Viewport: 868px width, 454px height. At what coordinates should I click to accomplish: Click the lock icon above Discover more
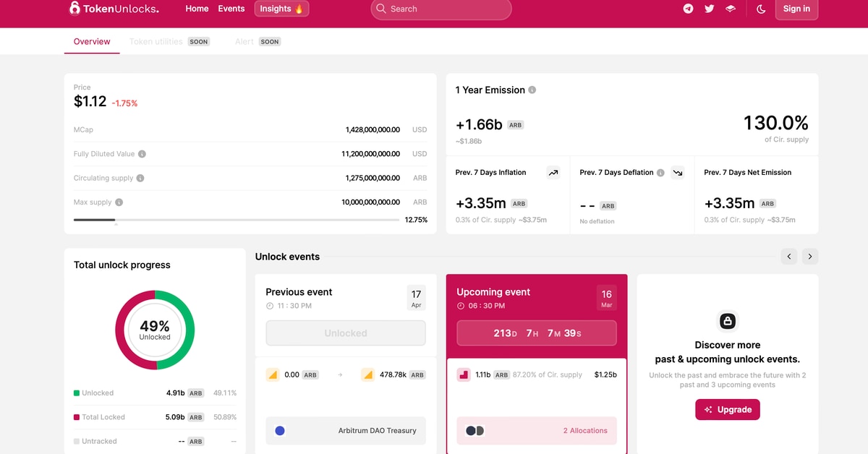pyautogui.click(x=728, y=321)
